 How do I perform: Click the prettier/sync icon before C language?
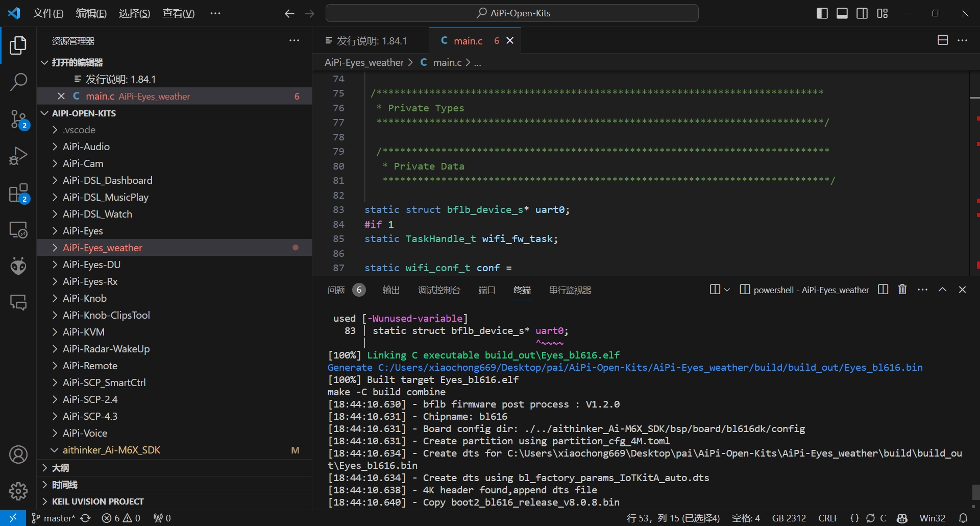tap(870, 518)
